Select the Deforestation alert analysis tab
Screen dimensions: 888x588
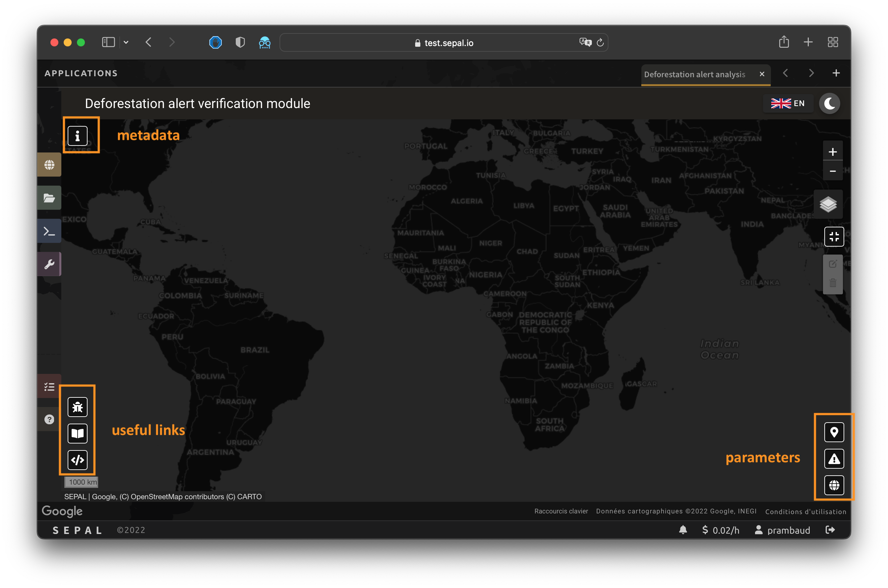point(694,74)
